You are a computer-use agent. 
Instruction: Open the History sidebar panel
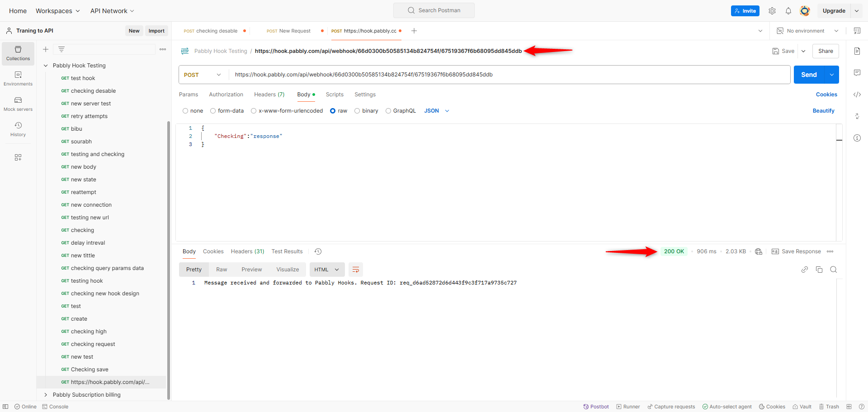pyautogui.click(x=18, y=129)
